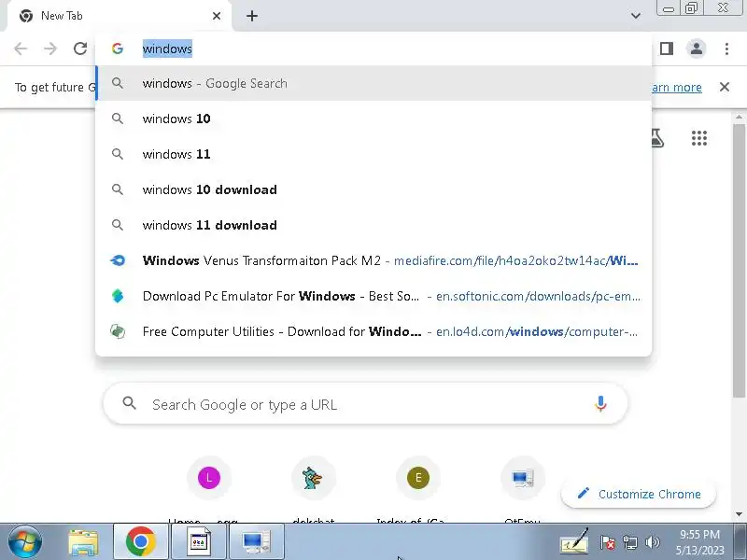Click the magnifier icon in the Google search box
The image size is (747, 560).
(129, 404)
